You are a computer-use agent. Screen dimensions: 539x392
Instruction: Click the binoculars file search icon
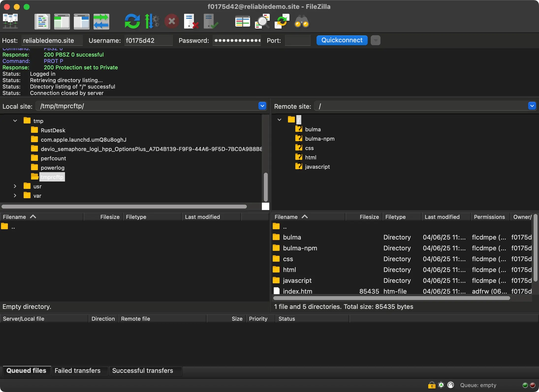pyautogui.click(x=301, y=22)
